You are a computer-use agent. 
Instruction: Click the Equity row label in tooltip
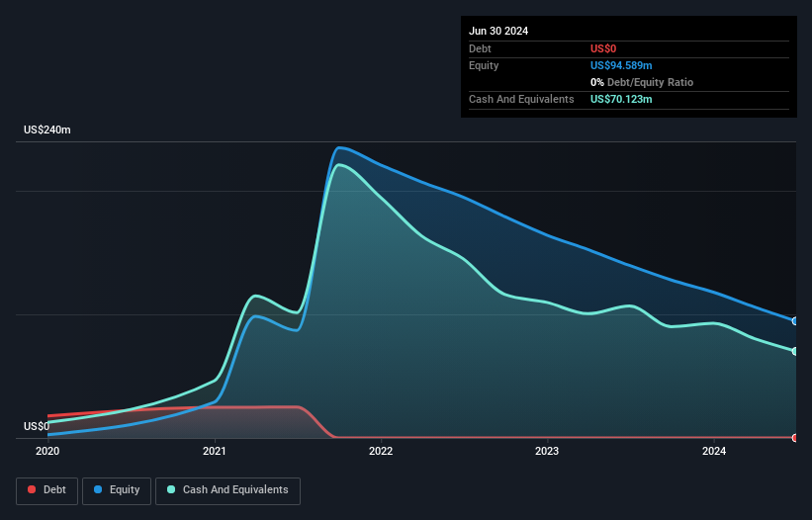coord(484,65)
